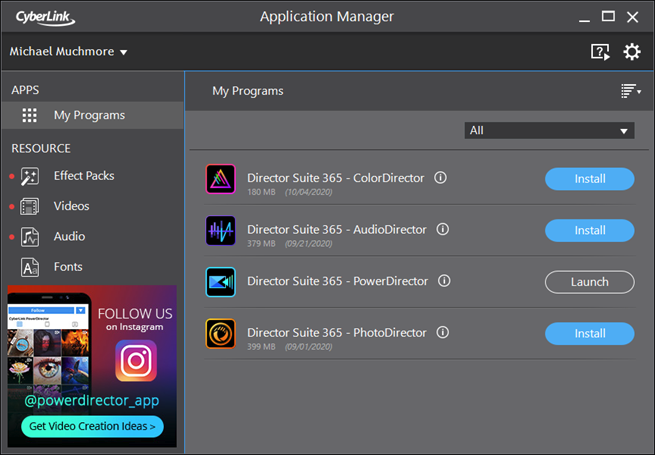Click the Effect Packs magic wand icon

[x=30, y=176]
